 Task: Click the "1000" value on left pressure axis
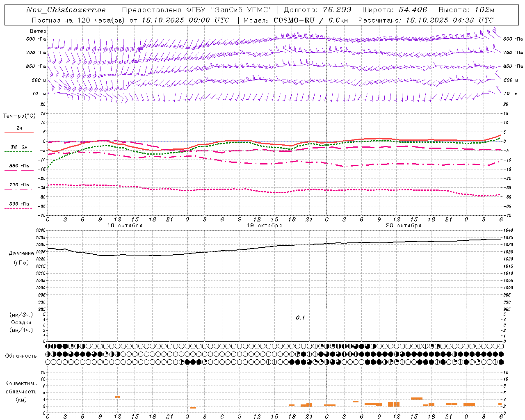point(41,288)
